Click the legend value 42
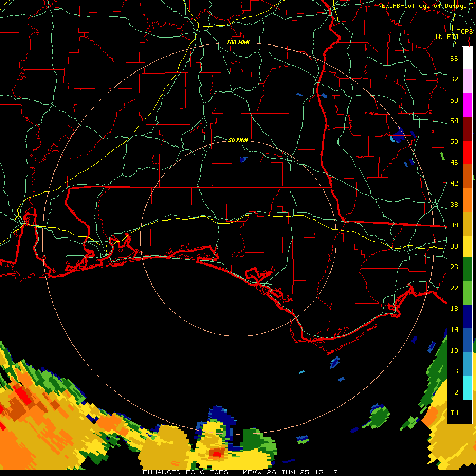This screenshot has height=476, width=476. pyautogui.click(x=454, y=184)
